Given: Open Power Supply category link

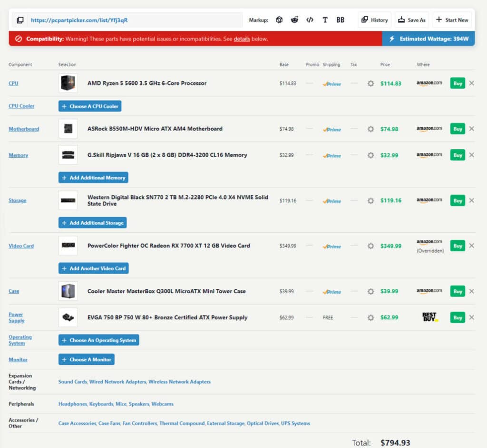Looking at the screenshot, I should (x=17, y=317).
